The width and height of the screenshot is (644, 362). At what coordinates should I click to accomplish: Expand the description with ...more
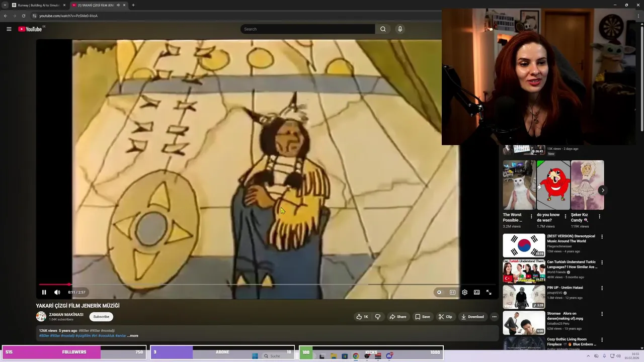click(133, 336)
